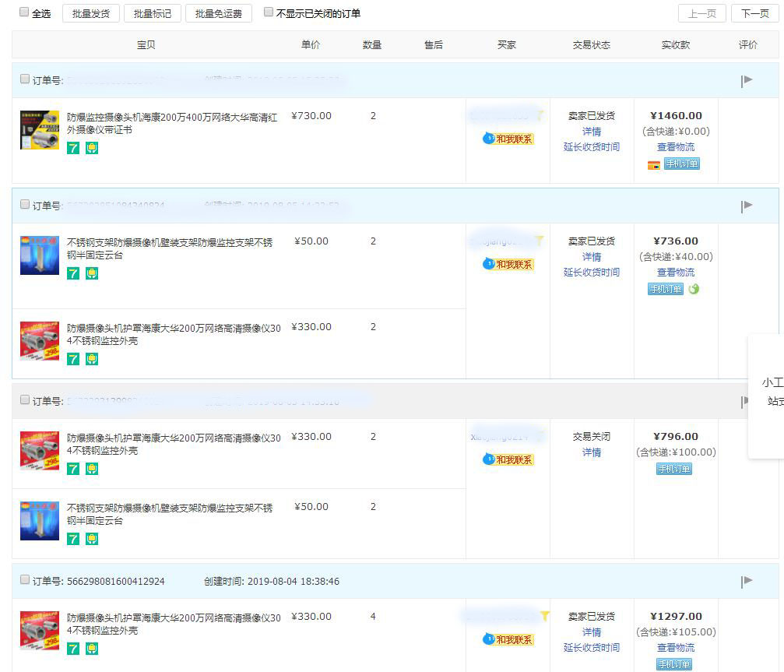Select checkbox for order 566298081600412924
The image size is (784, 672).
(x=25, y=580)
